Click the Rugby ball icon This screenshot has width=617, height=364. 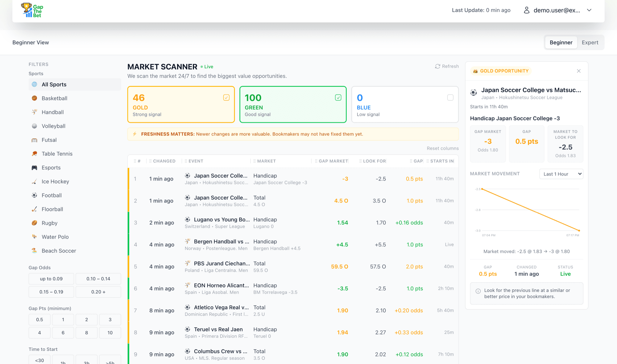[x=35, y=223]
